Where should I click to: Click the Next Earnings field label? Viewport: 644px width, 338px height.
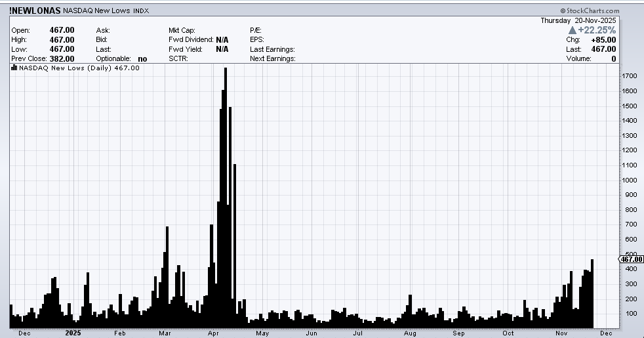272,58
